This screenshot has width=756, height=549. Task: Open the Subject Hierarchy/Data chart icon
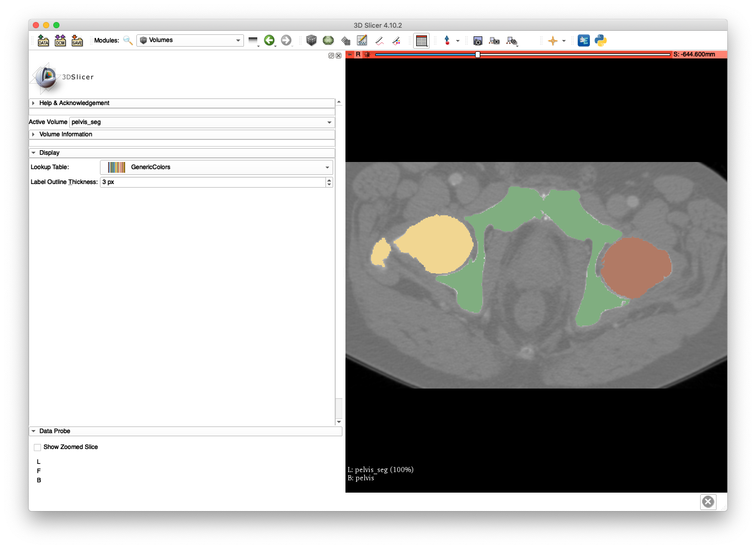(362, 40)
